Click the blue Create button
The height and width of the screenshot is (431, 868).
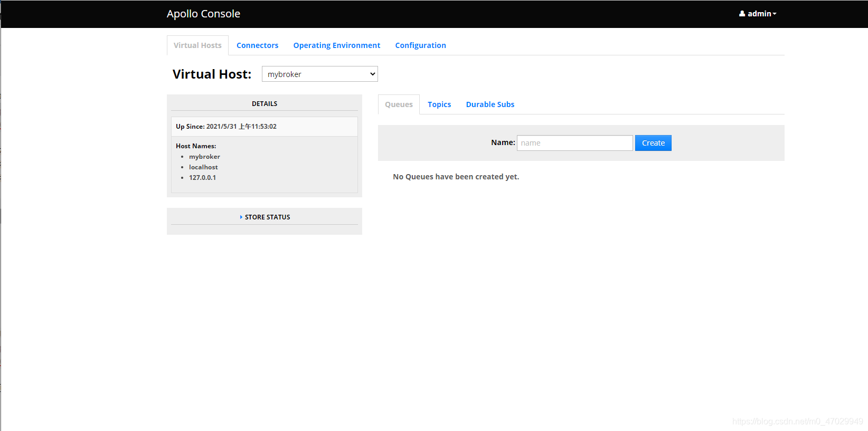(653, 143)
